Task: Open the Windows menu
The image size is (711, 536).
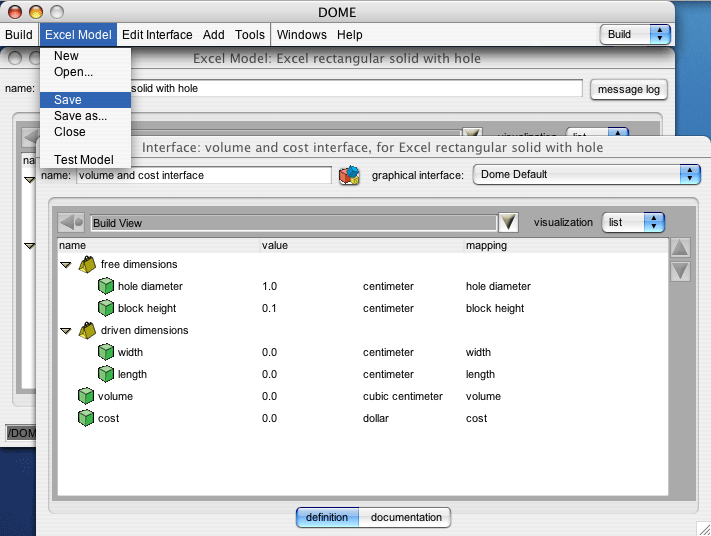Action: coord(302,35)
